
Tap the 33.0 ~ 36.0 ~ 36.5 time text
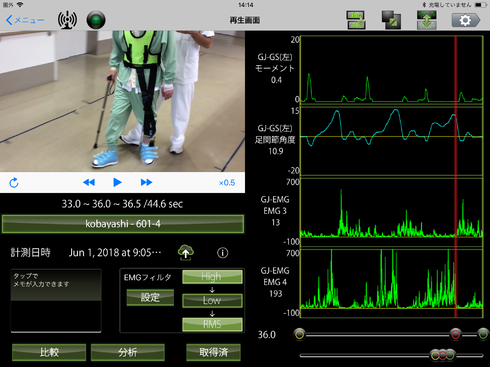(x=122, y=204)
